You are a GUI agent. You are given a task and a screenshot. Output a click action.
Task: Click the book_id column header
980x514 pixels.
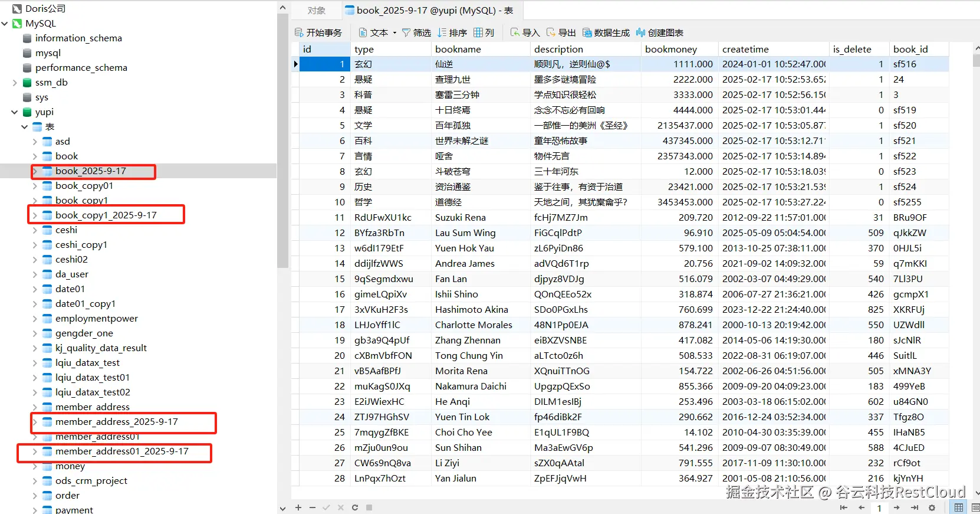point(919,50)
